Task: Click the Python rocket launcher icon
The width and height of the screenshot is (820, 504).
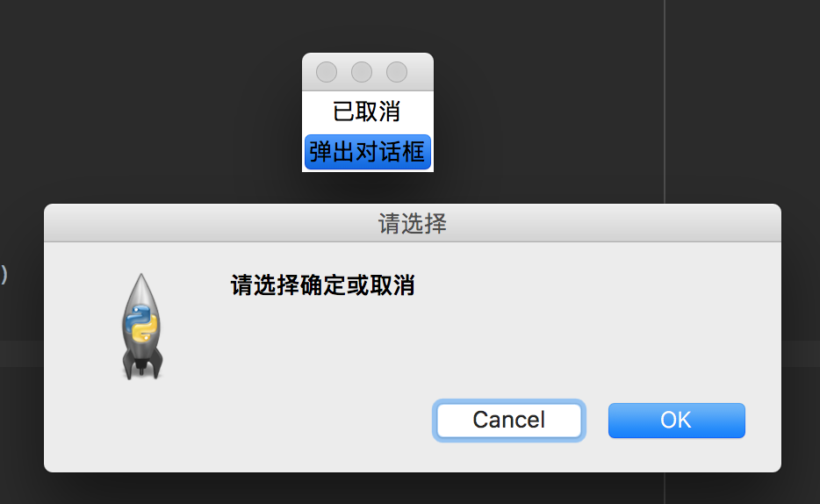Action: pos(142,327)
